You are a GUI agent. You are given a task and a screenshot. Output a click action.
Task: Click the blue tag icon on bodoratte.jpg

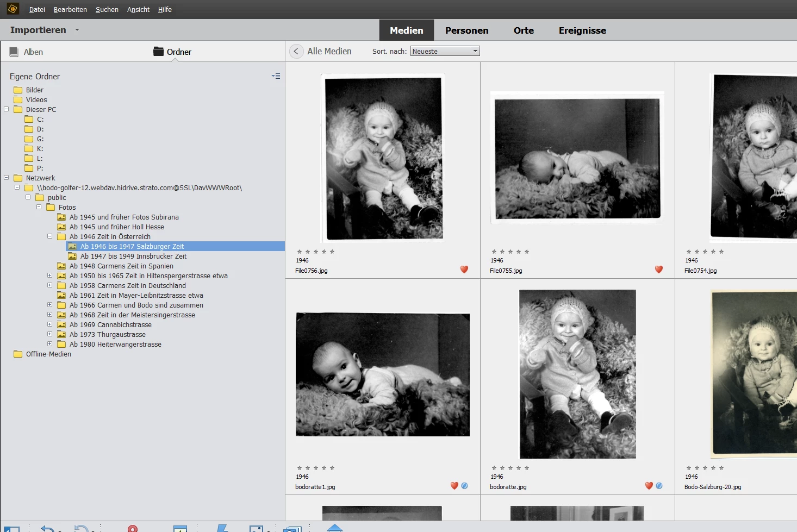(659, 486)
